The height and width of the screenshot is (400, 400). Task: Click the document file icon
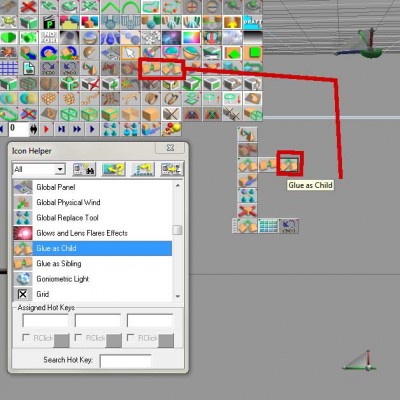coord(29,68)
